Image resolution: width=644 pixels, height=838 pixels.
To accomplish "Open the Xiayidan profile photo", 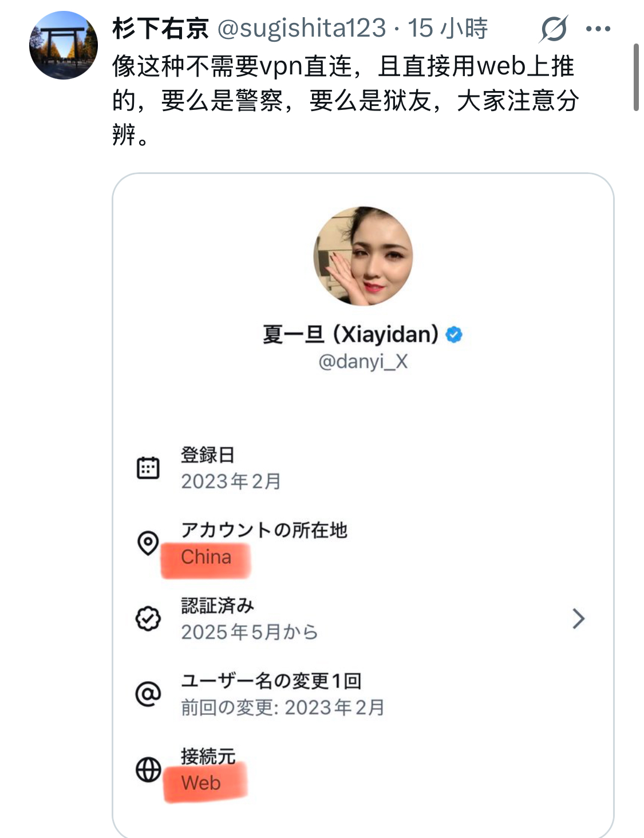I will pyautogui.click(x=363, y=256).
